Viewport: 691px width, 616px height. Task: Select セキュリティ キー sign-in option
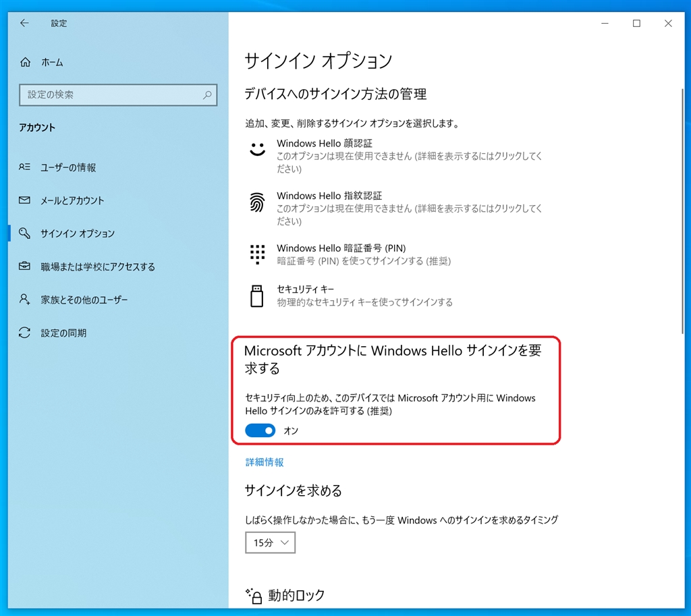click(x=397, y=296)
